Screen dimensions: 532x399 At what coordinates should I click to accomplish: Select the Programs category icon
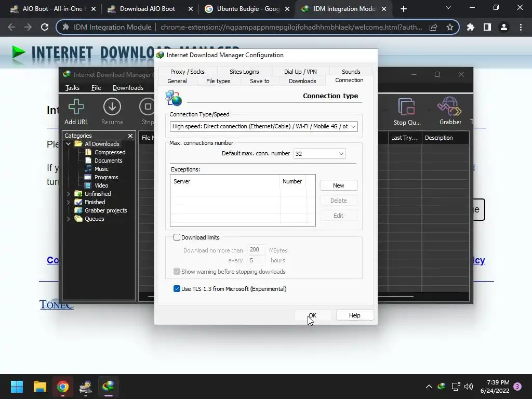(x=88, y=177)
